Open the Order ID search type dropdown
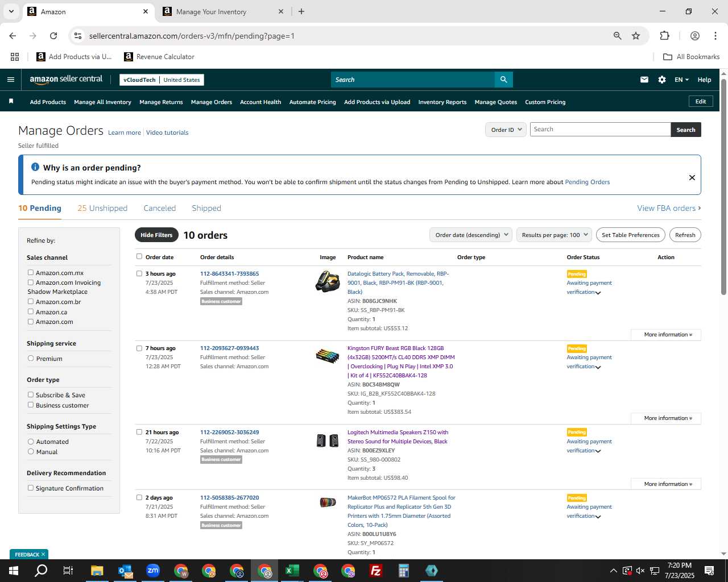Image resolution: width=728 pixels, height=582 pixels. coord(506,130)
